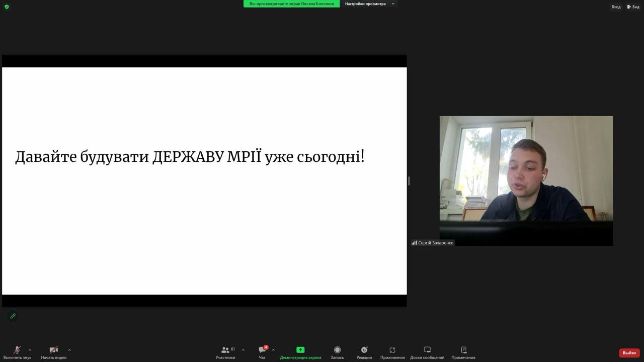Click the Вход button at top right
This screenshot has height=362, width=644.
(x=616, y=7)
